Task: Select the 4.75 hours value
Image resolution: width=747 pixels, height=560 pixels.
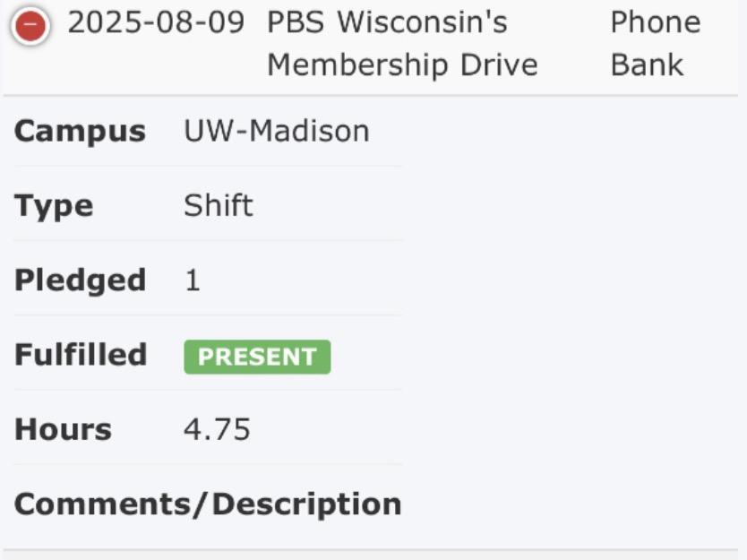Action: pos(217,430)
